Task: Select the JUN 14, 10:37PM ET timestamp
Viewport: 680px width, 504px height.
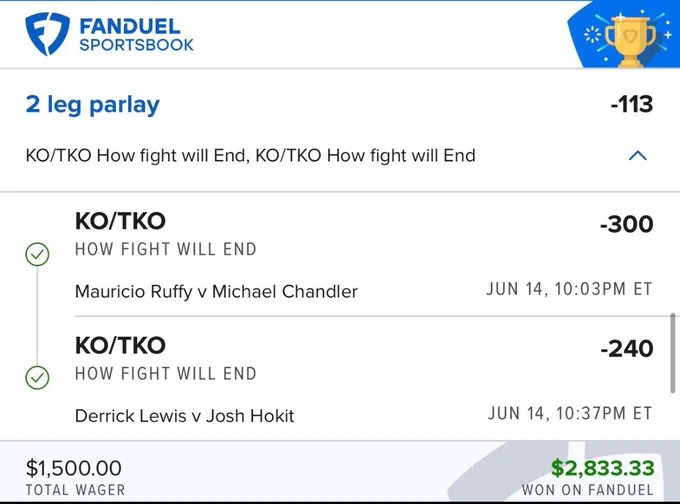Action: click(570, 413)
